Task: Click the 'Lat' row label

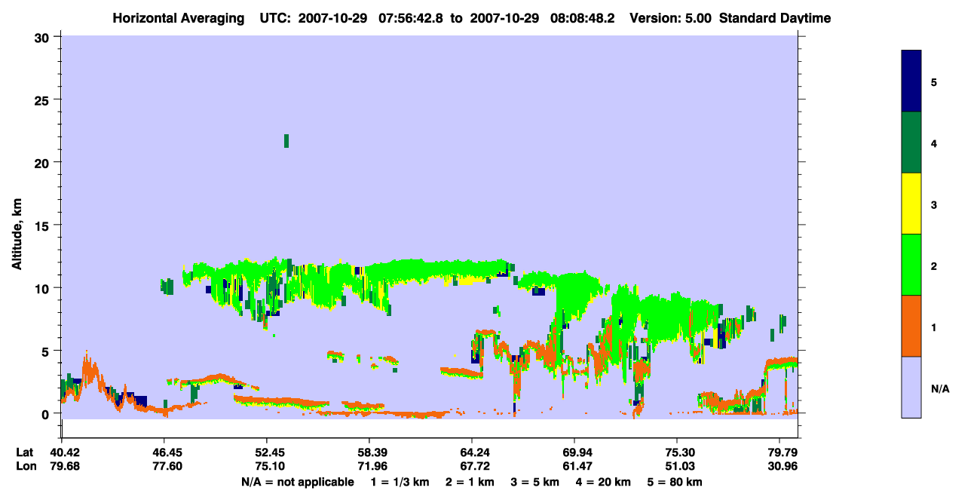Action: pos(25,452)
